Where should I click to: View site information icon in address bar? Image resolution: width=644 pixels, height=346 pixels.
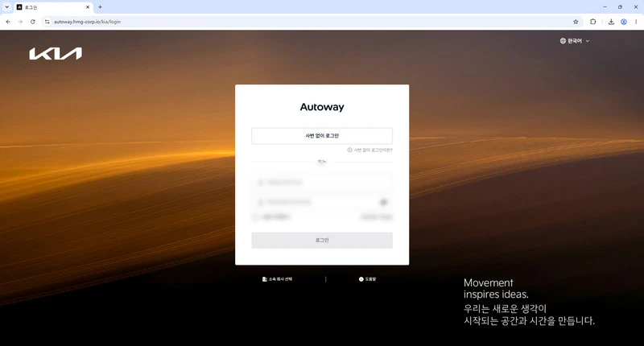[47, 22]
